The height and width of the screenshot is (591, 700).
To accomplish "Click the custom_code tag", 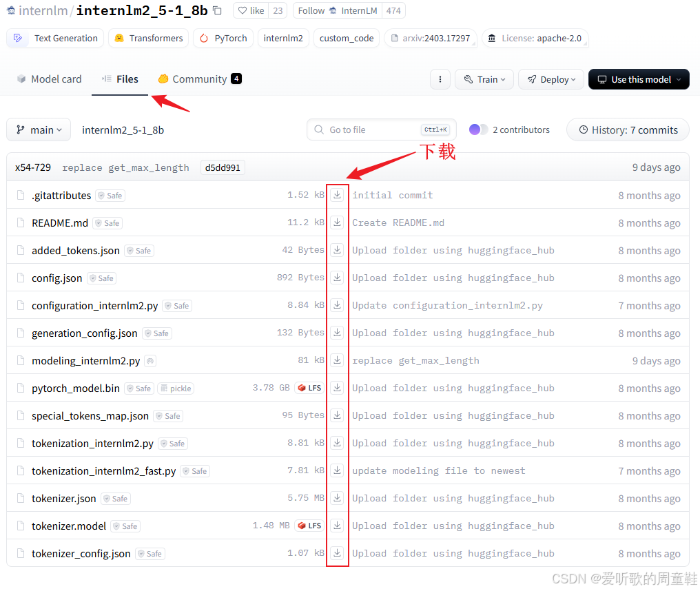I will click(347, 38).
